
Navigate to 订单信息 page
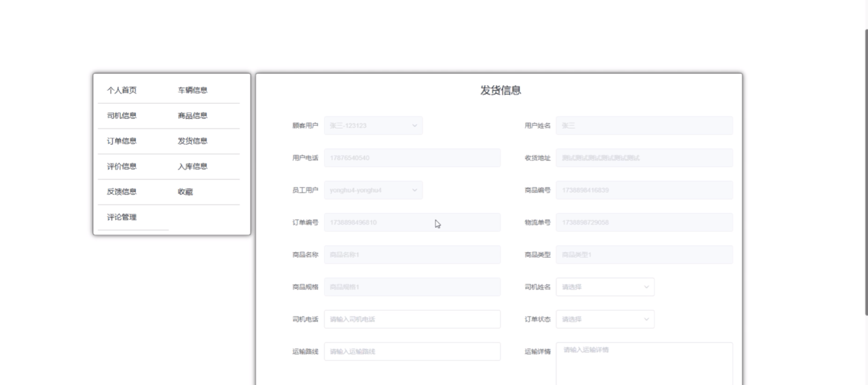point(122,141)
